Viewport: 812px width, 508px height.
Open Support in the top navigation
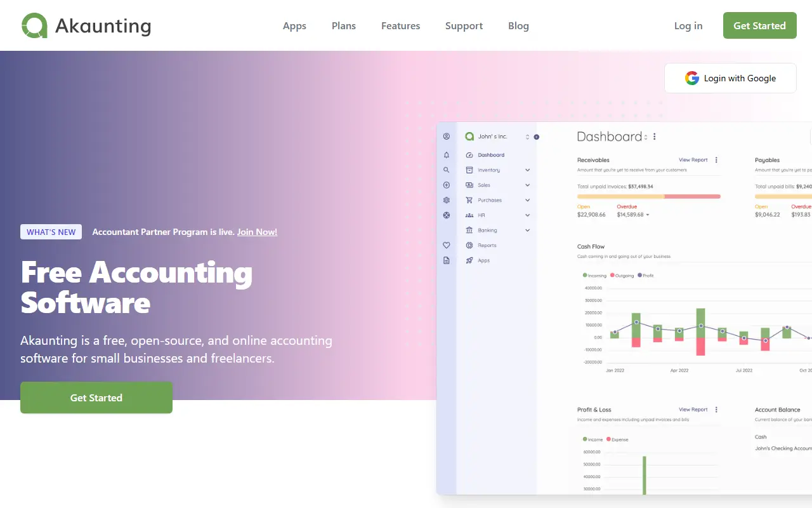coord(464,26)
